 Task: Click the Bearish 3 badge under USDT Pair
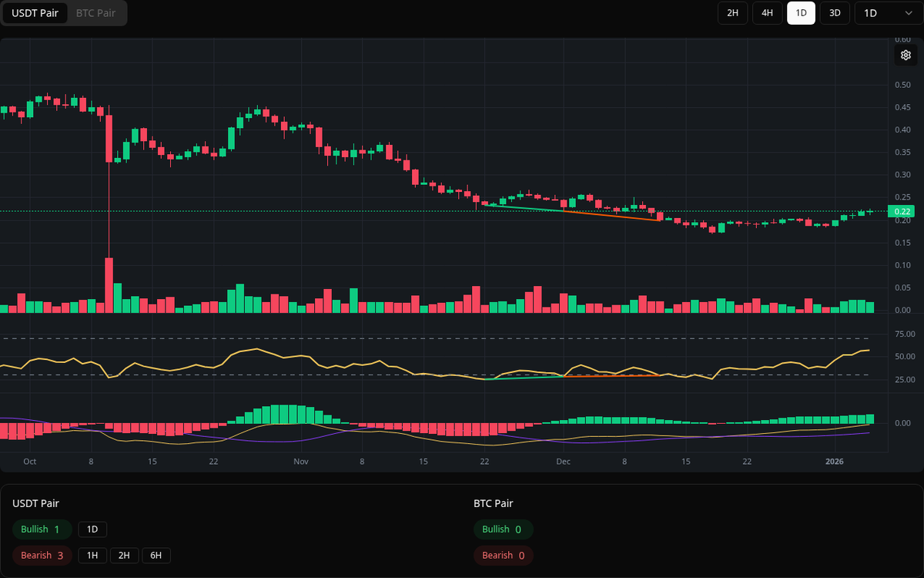tap(42, 555)
